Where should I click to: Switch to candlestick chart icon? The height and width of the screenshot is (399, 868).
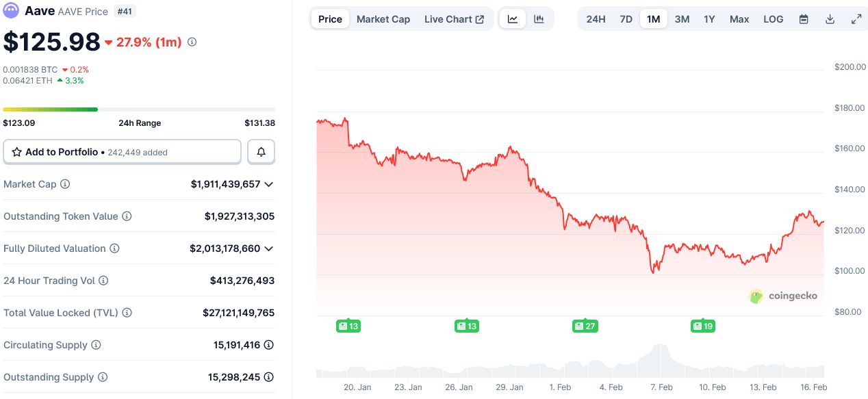[539, 19]
